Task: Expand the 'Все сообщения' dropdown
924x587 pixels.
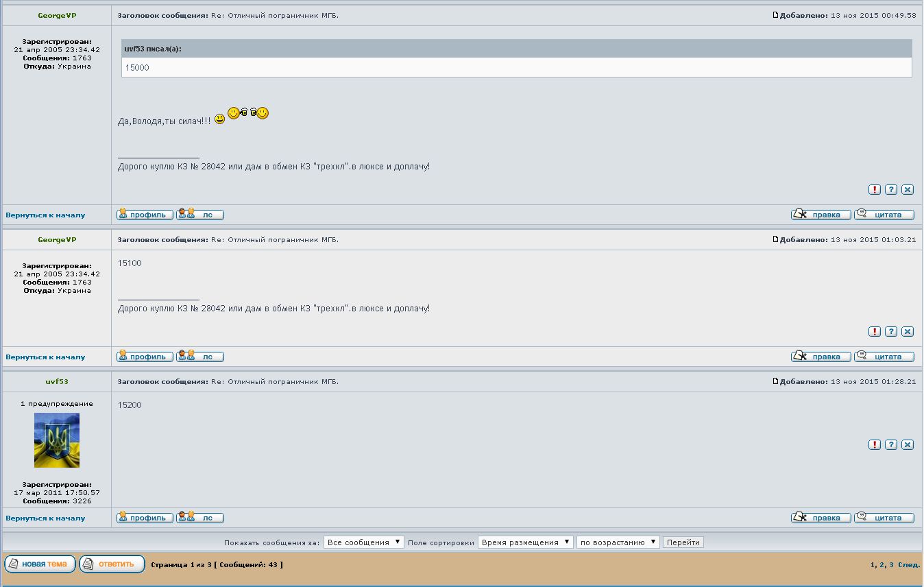Action: (x=363, y=542)
